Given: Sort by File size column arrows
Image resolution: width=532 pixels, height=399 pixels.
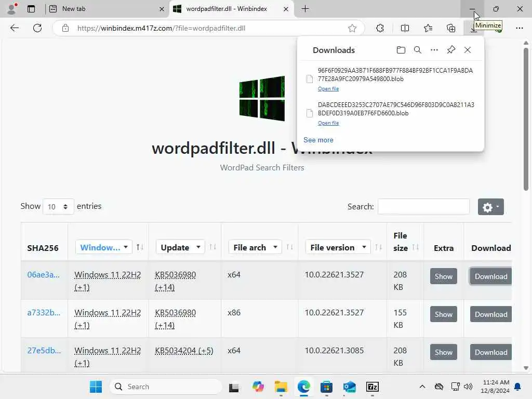Looking at the screenshot, I should (x=415, y=247).
